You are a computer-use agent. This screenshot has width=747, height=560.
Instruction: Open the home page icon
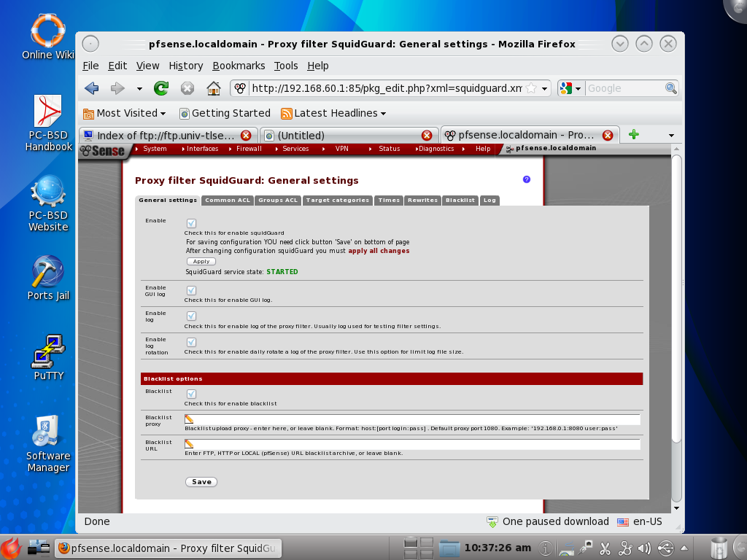point(214,88)
